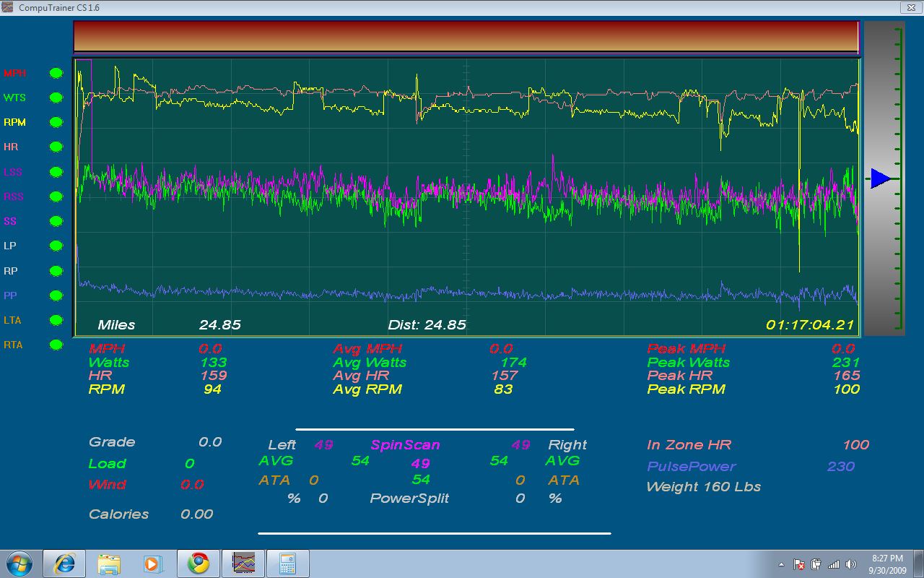Click the LTA label in the trace list
Screen dimensions: 924x578
tap(13, 320)
